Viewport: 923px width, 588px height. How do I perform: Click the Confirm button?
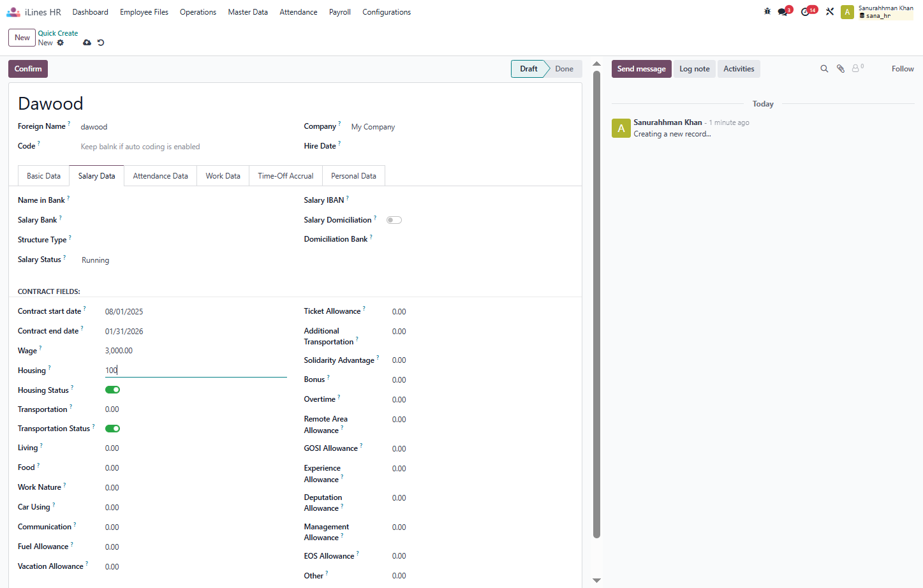tap(28, 69)
